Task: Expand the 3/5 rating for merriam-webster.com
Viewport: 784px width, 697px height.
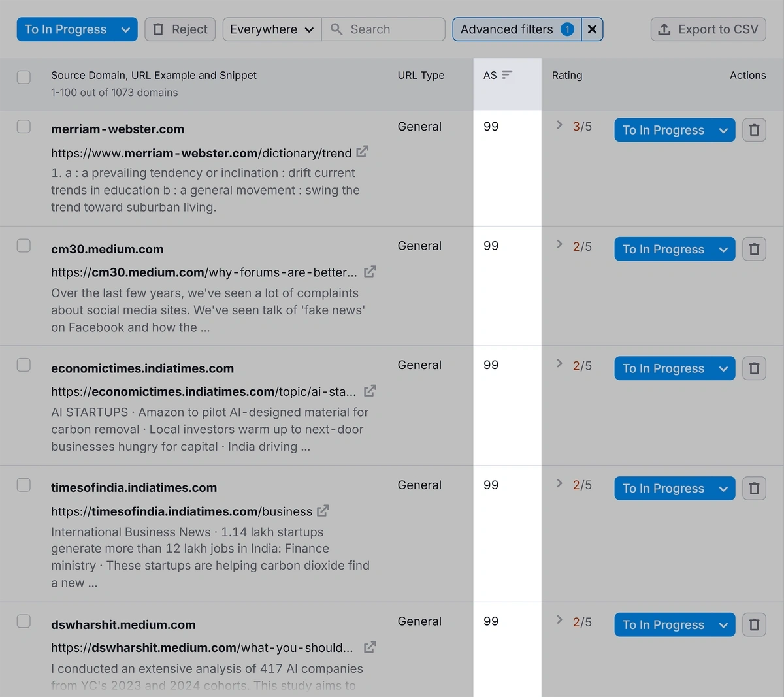Action: point(559,125)
